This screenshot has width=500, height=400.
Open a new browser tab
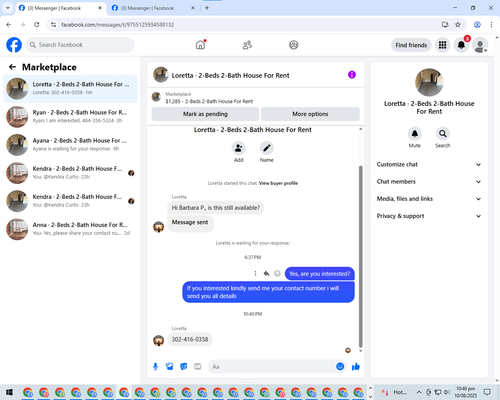coord(207,8)
